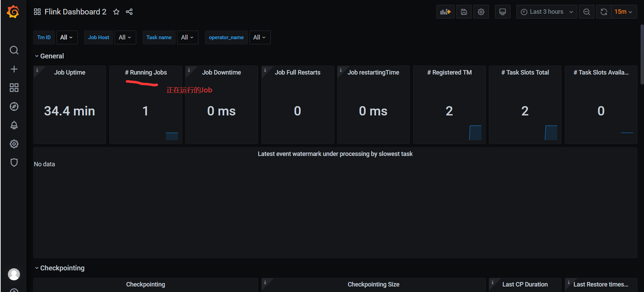The height and width of the screenshot is (292, 644).
Task: Open the Job Downtime panel title menu
Action: (x=222, y=72)
